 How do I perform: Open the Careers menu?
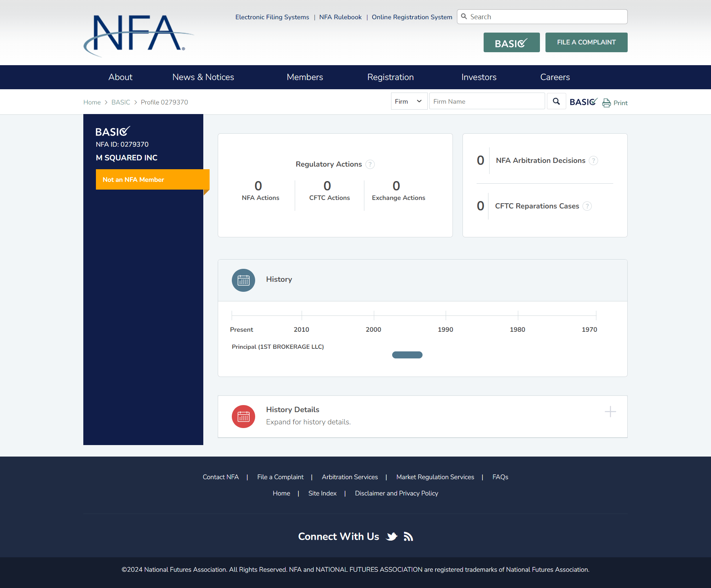555,77
